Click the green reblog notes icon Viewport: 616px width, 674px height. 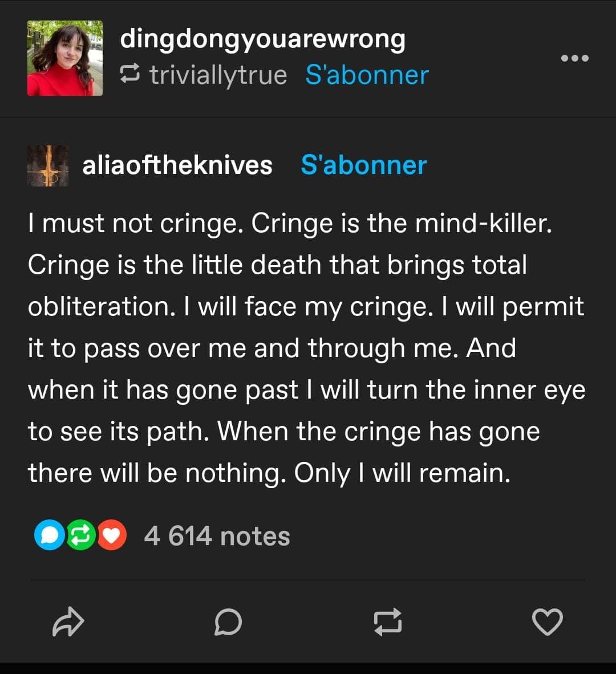tap(80, 535)
